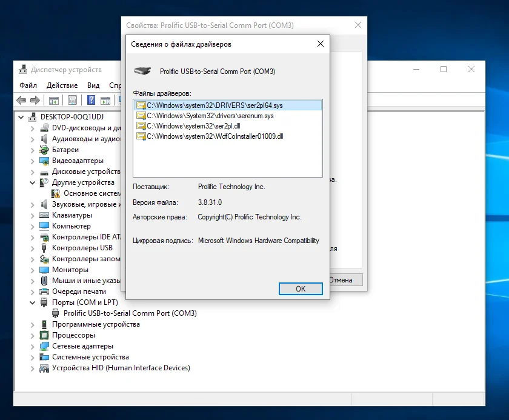Click the Очереди печати printer icon
Image resolution: width=509 pixels, height=420 pixels.
pos(44,292)
